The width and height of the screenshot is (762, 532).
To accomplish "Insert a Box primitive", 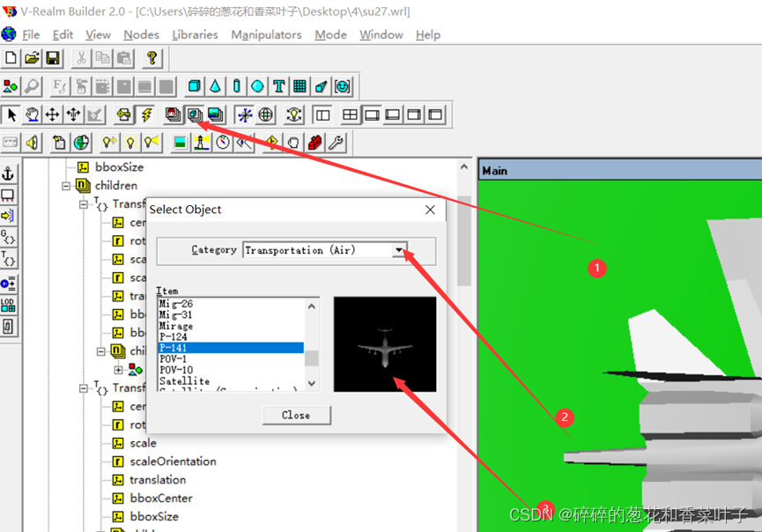I will pos(194,86).
